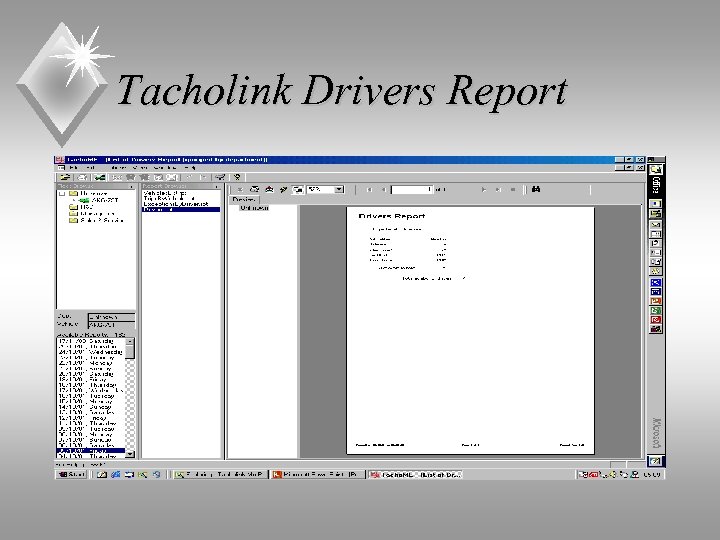Image resolution: width=720 pixels, height=540 pixels.
Task: Print the report from the viewer toolbar
Action: click(x=254, y=189)
